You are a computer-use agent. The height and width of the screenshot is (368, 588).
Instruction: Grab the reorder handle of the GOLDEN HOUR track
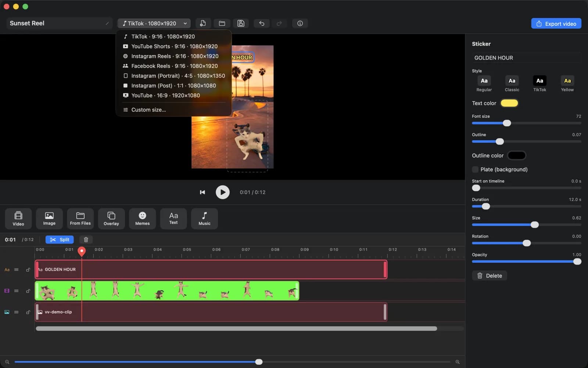coord(17,270)
